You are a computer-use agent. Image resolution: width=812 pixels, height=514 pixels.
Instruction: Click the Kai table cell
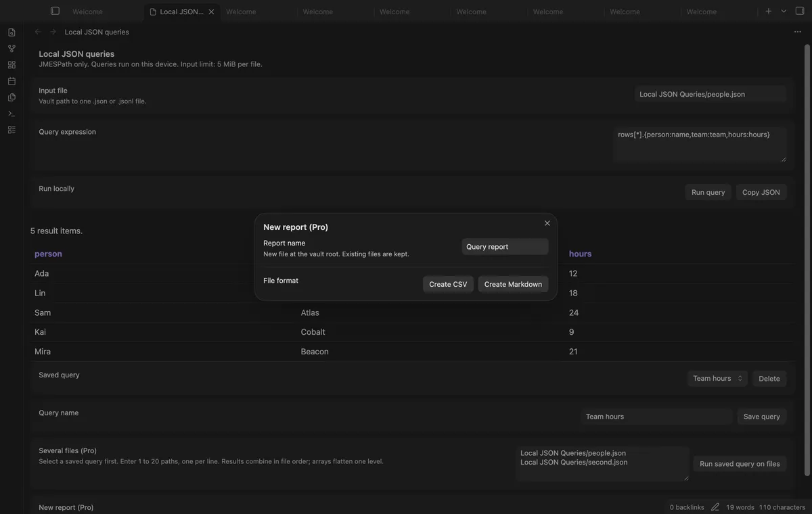click(x=40, y=332)
